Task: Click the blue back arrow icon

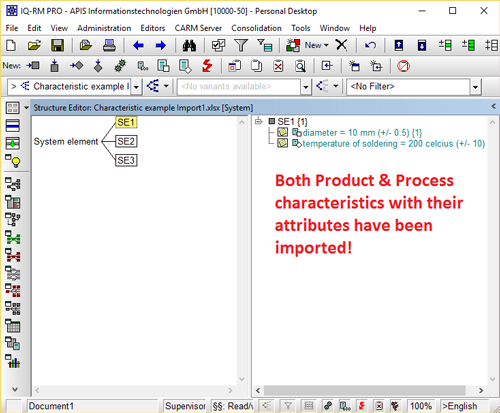Action: (138, 45)
